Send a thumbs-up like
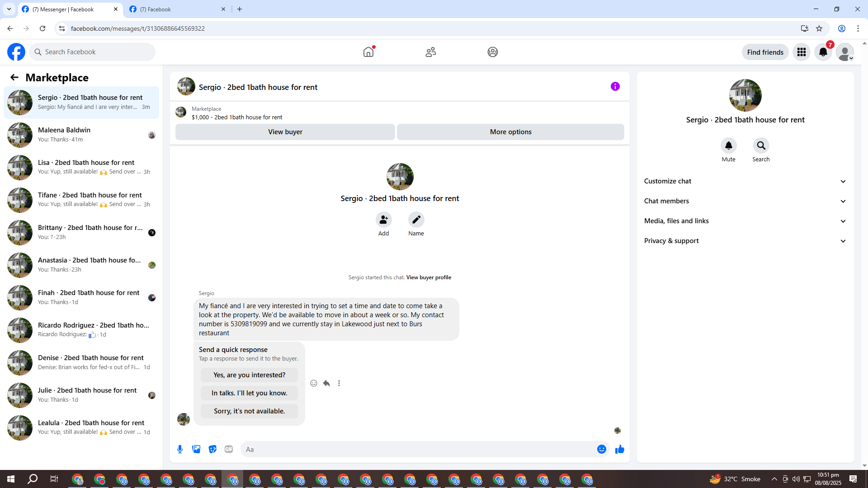The width and height of the screenshot is (868, 488). [619, 449]
